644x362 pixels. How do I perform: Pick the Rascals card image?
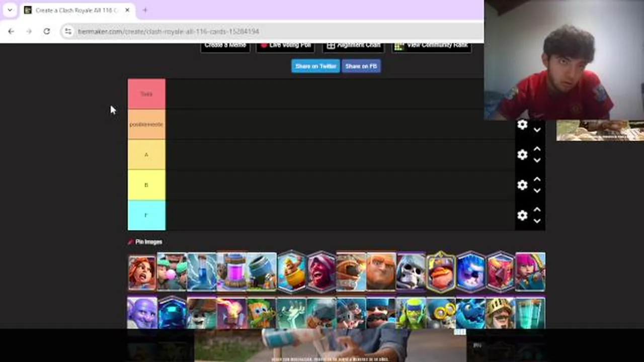point(172,272)
